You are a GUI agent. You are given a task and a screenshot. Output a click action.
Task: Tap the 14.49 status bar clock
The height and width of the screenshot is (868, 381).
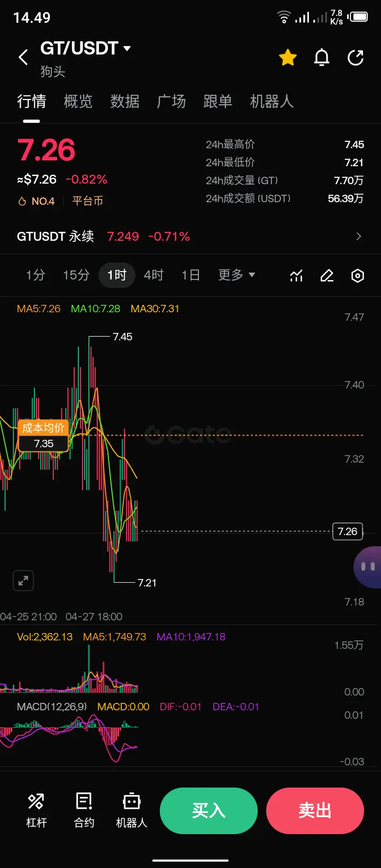point(32,17)
